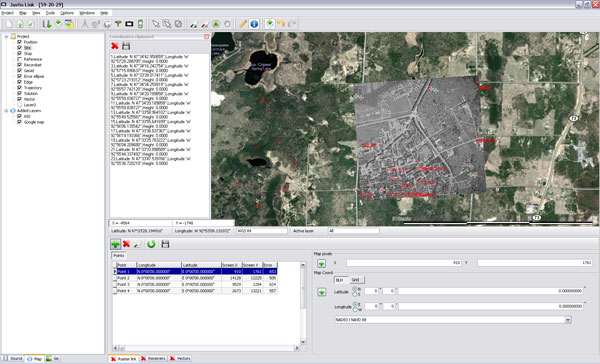This screenshot has height=364, width=600.
Task: Collapse the Added Layers tree node
Action: (6, 111)
